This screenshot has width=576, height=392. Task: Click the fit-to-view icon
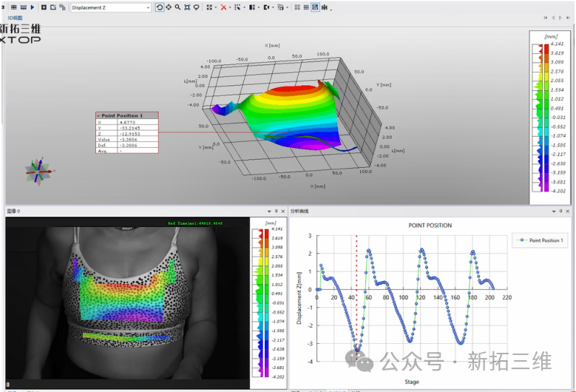[x=187, y=7]
